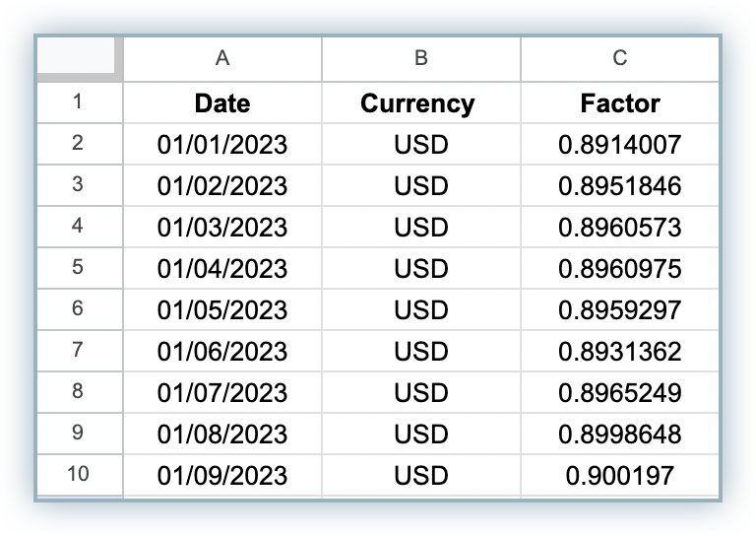Select factor cell 0.8931362
This screenshot has height=536, width=756.
[620, 351]
